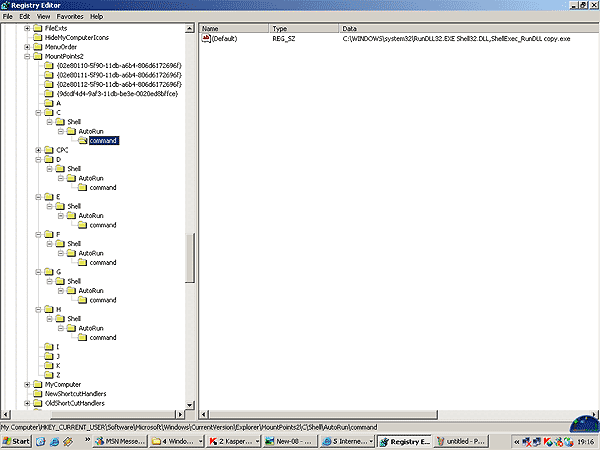Select the command key under D AutoRun
This screenshot has width=600, height=450.
pyautogui.click(x=103, y=188)
